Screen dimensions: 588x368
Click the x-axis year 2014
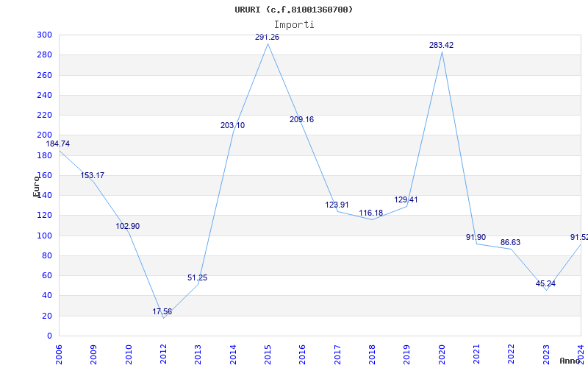coord(233,355)
